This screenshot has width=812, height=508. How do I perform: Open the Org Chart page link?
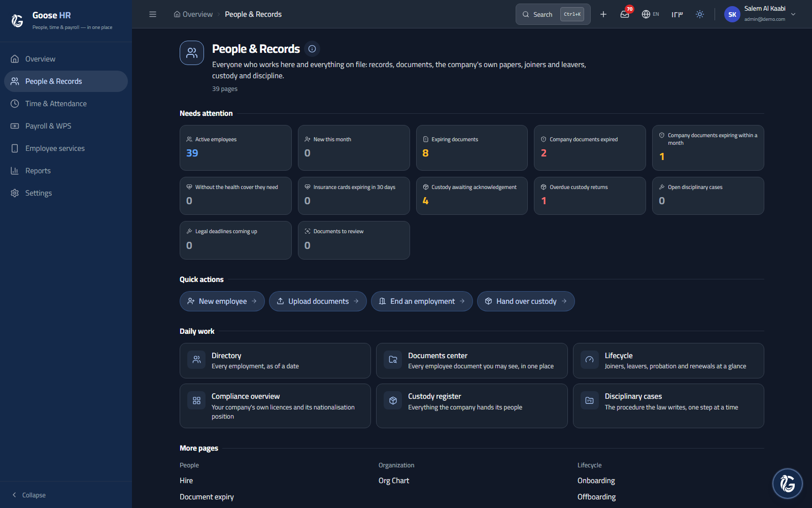[x=394, y=481]
